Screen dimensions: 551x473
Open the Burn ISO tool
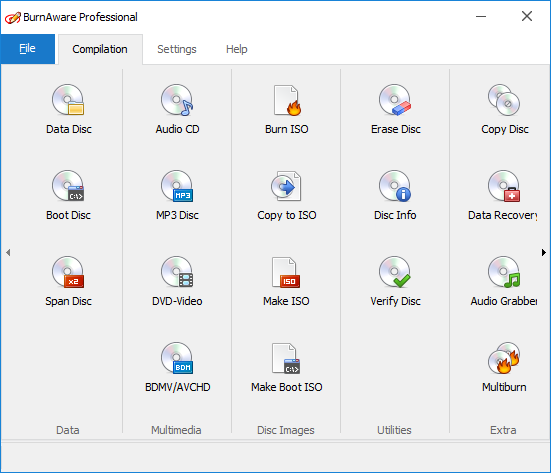(x=286, y=109)
